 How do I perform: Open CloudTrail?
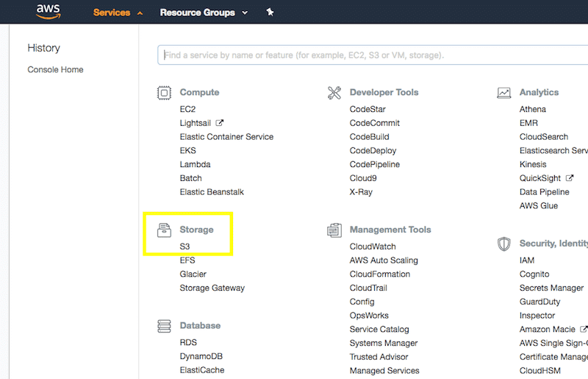[368, 288]
